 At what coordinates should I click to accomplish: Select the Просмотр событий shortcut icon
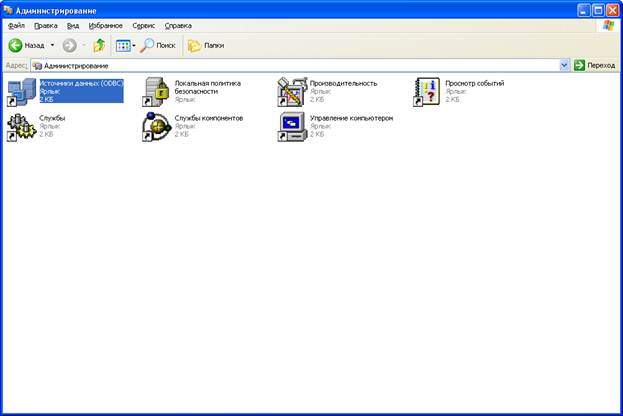click(x=427, y=92)
